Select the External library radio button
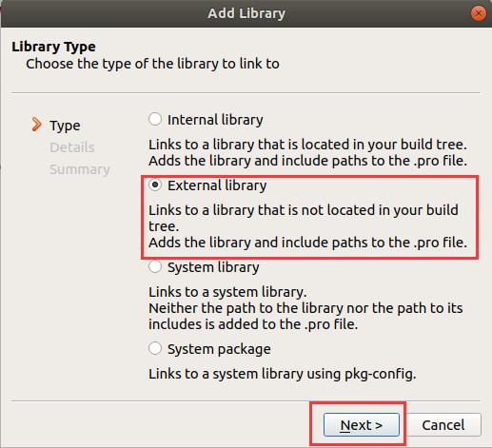 pos(155,185)
